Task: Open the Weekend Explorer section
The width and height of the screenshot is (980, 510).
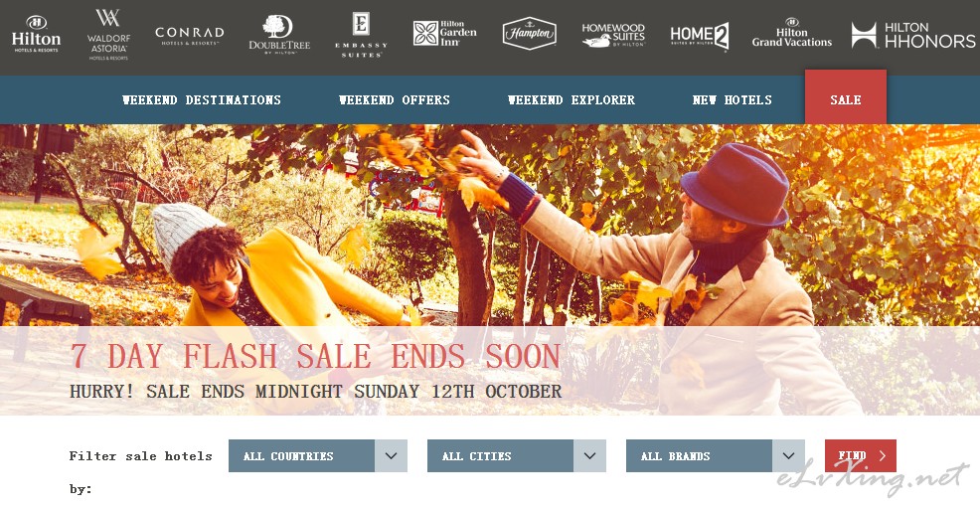Action: [x=572, y=100]
